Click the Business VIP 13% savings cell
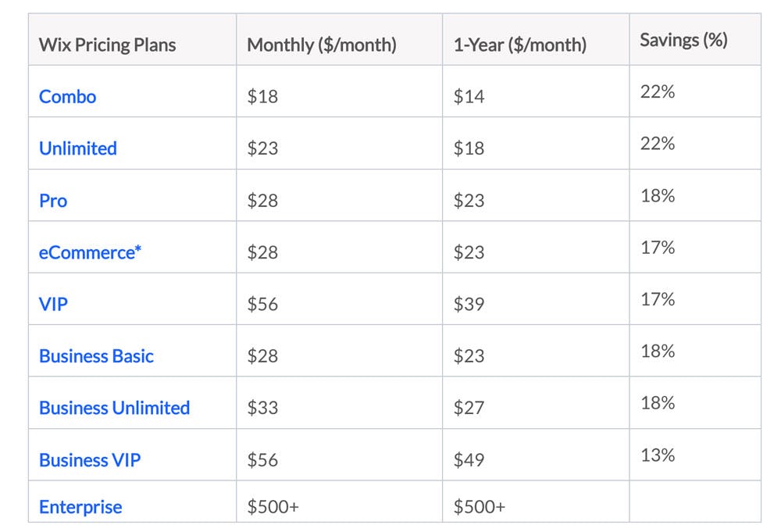Image resolution: width=781 pixels, height=532 pixels. tap(658, 455)
